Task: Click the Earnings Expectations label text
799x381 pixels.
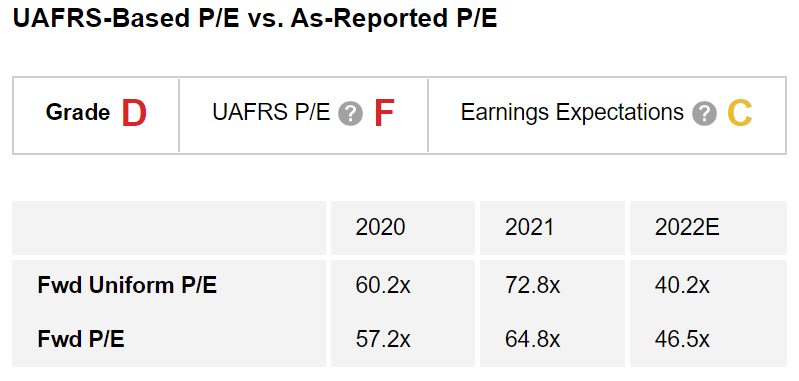Action: coord(572,112)
